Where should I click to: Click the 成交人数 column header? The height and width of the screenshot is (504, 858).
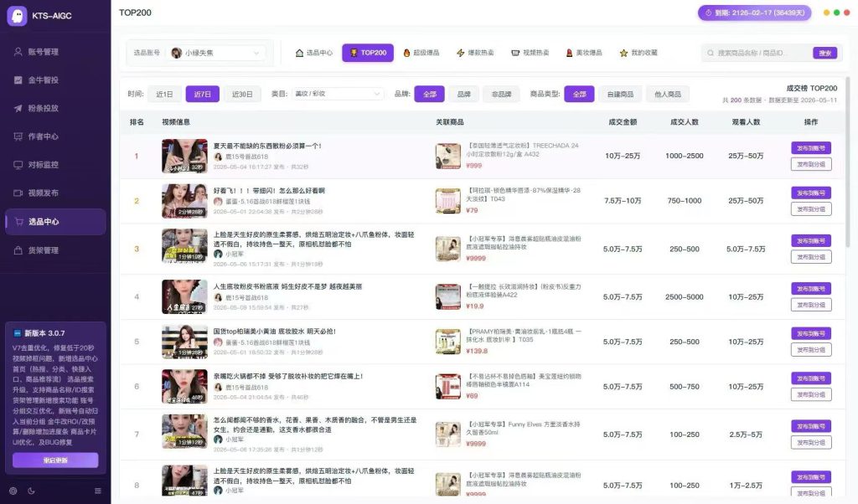tap(685, 122)
